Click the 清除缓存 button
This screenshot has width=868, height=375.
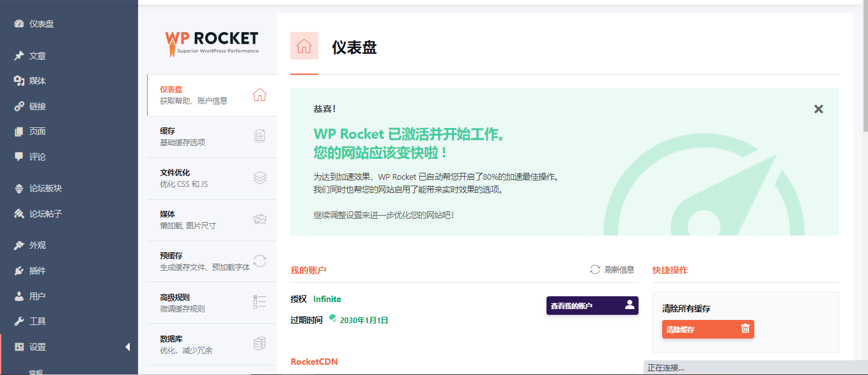[x=708, y=329]
